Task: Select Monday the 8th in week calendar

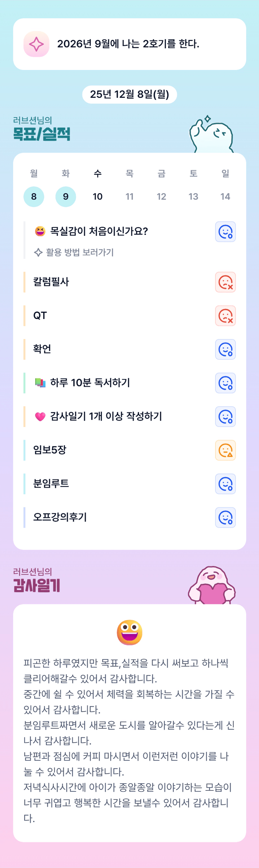Action: (x=34, y=196)
